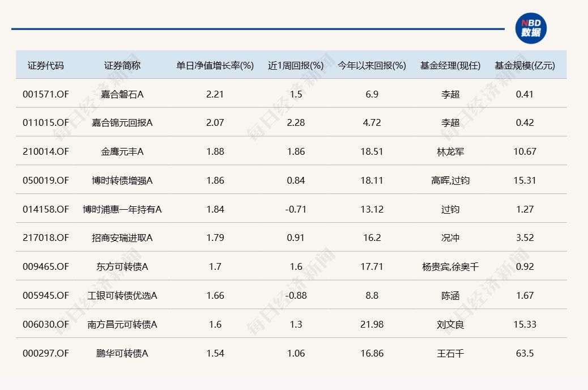Select fund manager 林龙军
This screenshot has width=588, height=390.
tap(450, 151)
